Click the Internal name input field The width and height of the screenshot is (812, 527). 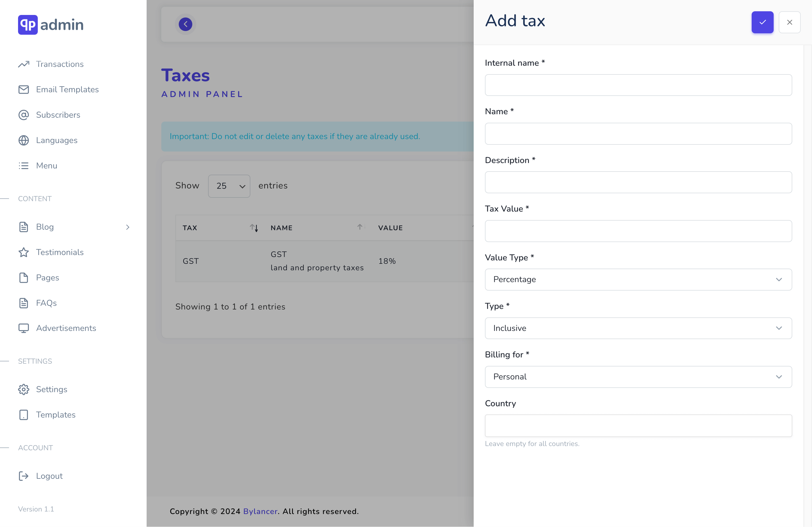click(638, 85)
